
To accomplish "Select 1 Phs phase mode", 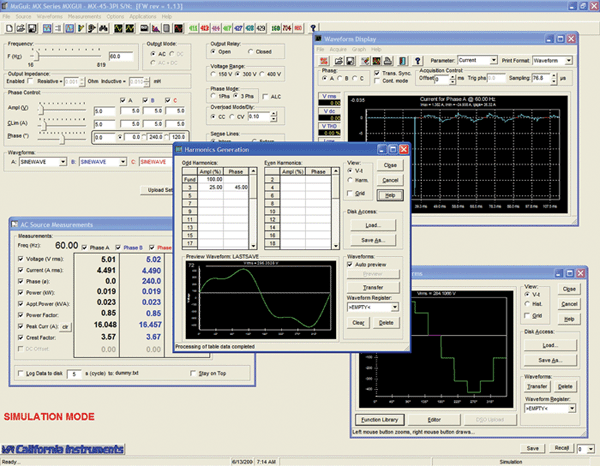I will (x=213, y=96).
